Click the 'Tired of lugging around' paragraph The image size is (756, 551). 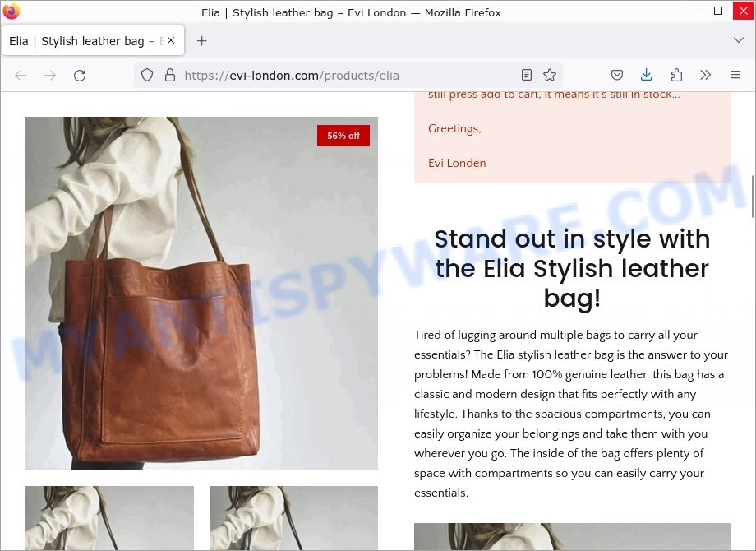click(x=571, y=414)
